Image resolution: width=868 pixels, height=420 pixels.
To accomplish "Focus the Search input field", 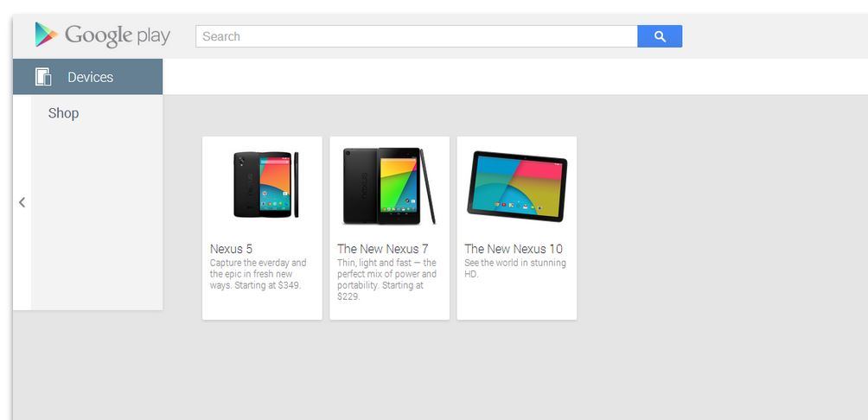I will 417,36.
